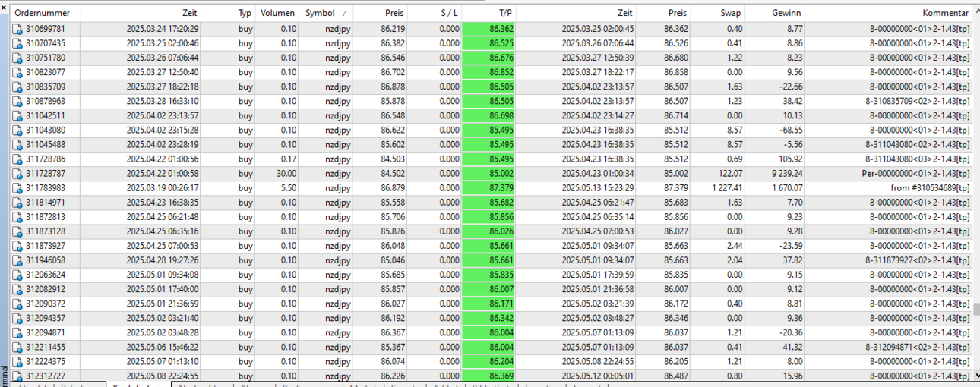The image size is (980, 387).
Task: Click the green T/P cell 86.852
Action: tap(489, 72)
